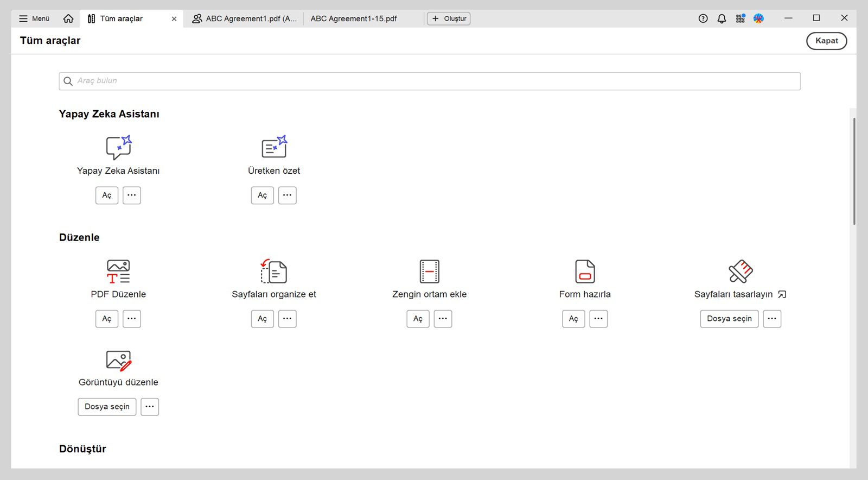Click the search magnifier icon
The width and height of the screenshot is (868, 480).
pos(68,81)
